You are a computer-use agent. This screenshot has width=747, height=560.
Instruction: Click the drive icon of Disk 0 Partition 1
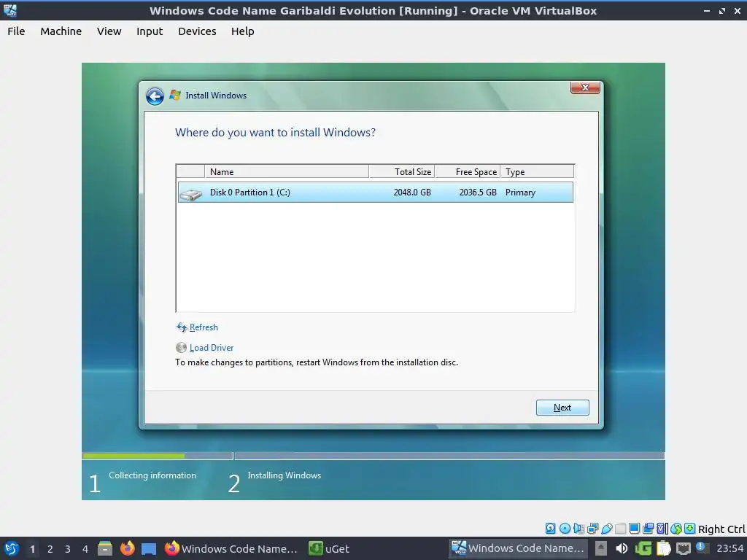(x=190, y=193)
